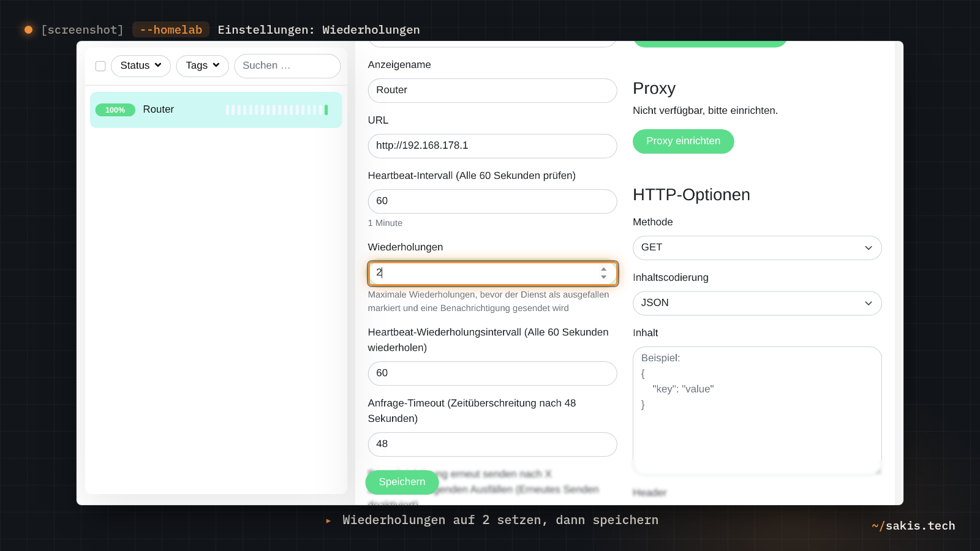The image size is (980, 551).
Task: Edit the URL field http://192.168.178.1
Action: 492,146
